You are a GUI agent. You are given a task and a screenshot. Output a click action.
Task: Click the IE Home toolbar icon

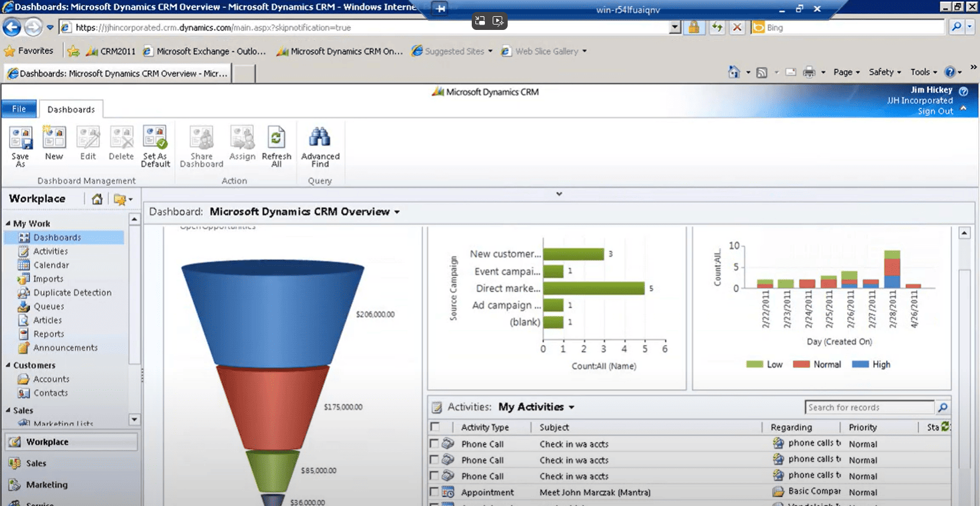pos(734,72)
